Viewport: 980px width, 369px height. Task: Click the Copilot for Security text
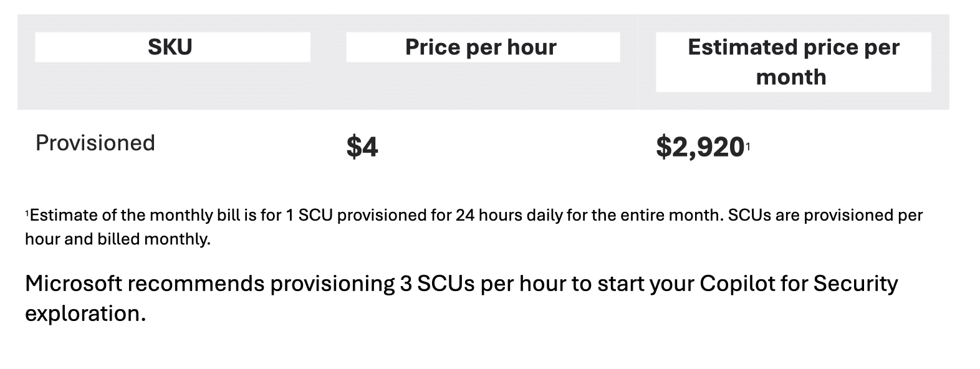tap(799, 284)
